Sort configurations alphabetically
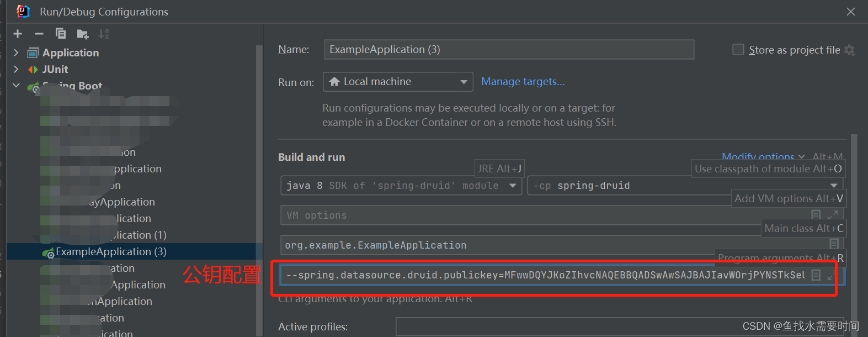Screen dimensions: 868x337 pyautogui.click(x=104, y=34)
